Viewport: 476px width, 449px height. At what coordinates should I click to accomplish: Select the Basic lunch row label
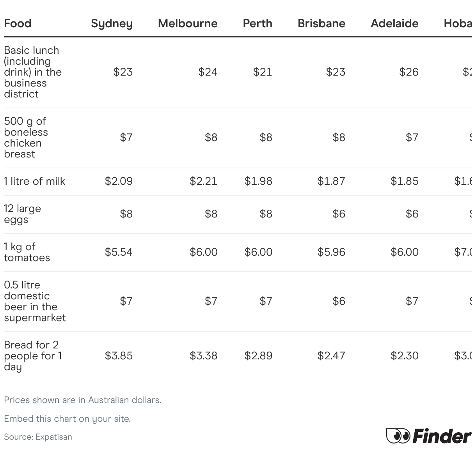pos(32,72)
